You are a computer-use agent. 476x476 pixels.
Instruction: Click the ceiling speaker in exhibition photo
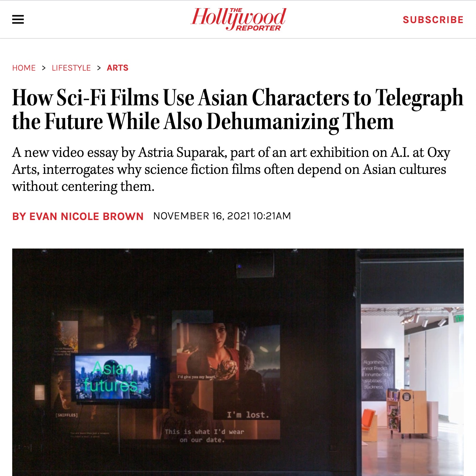(x=255, y=264)
